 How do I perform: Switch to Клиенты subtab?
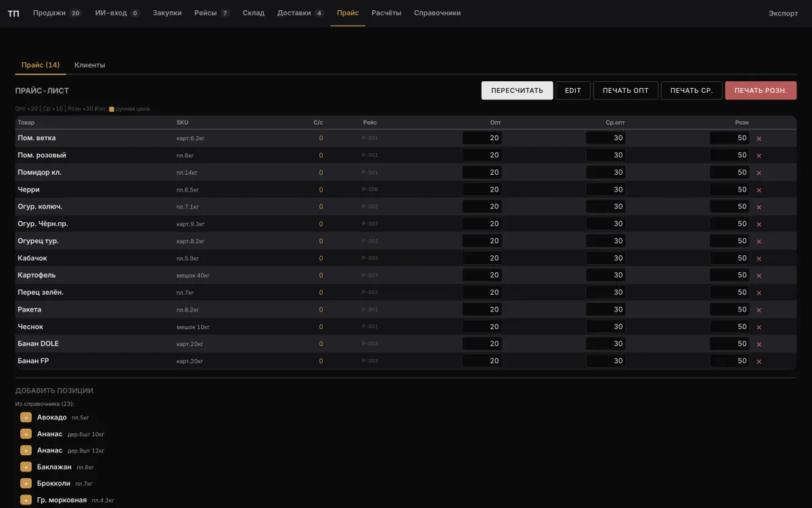90,65
